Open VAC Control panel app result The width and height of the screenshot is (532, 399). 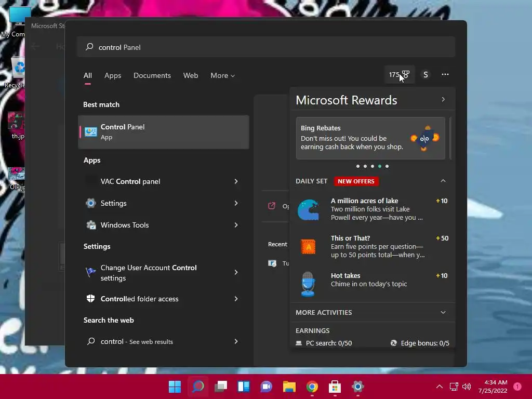(x=164, y=181)
